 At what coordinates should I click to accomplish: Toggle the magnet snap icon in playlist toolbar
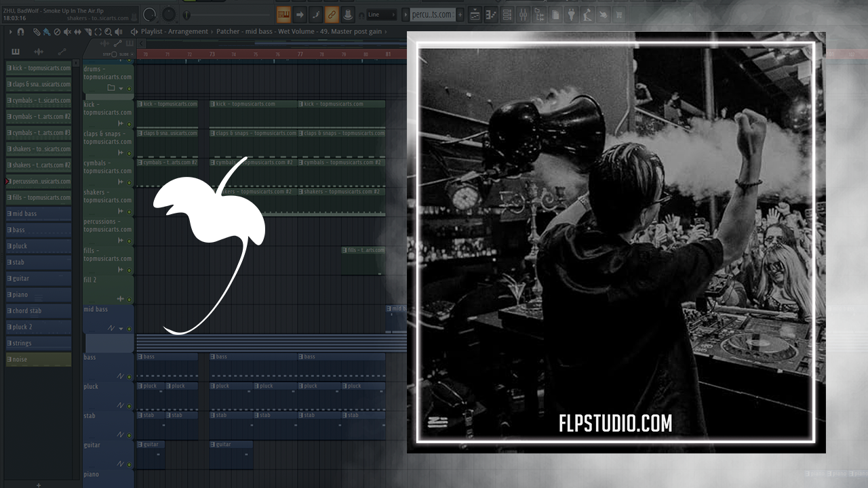pos(21,32)
